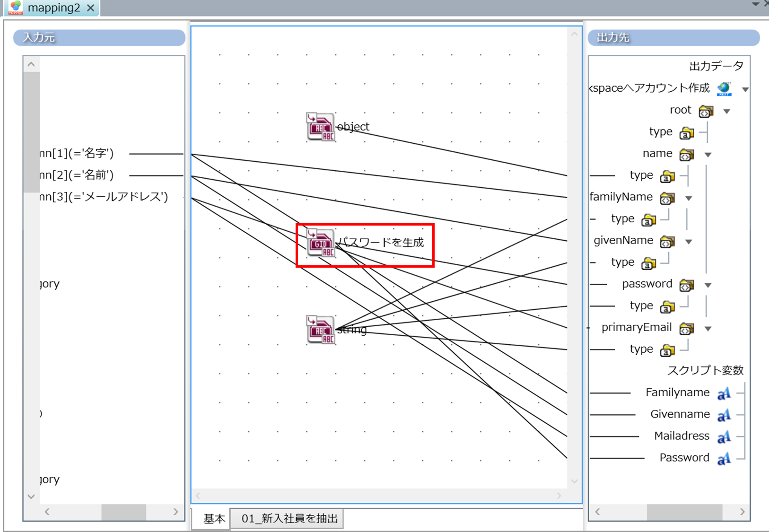Click the type attribute icon under givenName

(648, 263)
